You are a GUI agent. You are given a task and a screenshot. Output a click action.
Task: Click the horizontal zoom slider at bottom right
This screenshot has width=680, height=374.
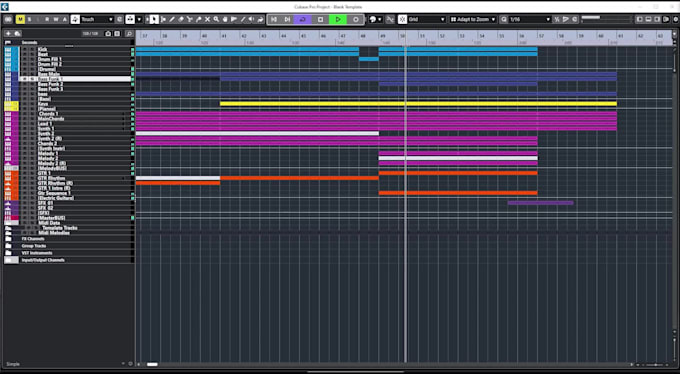[x=655, y=365]
